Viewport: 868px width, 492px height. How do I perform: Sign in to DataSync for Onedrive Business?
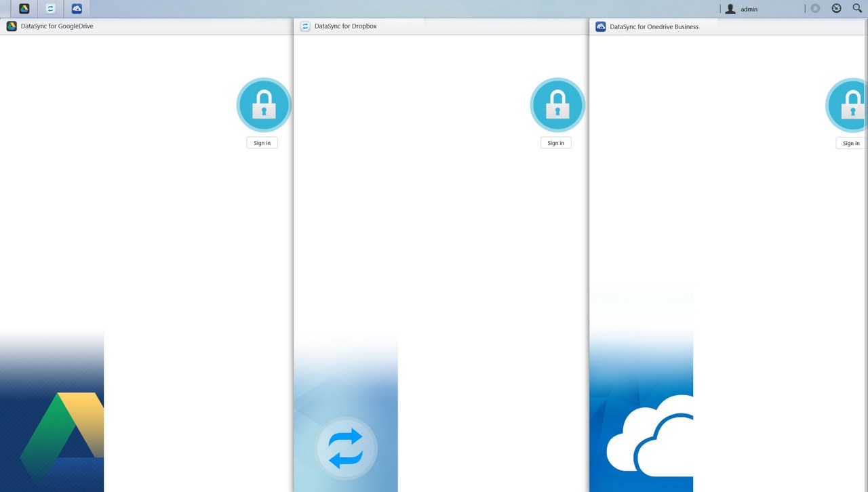pos(851,143)
